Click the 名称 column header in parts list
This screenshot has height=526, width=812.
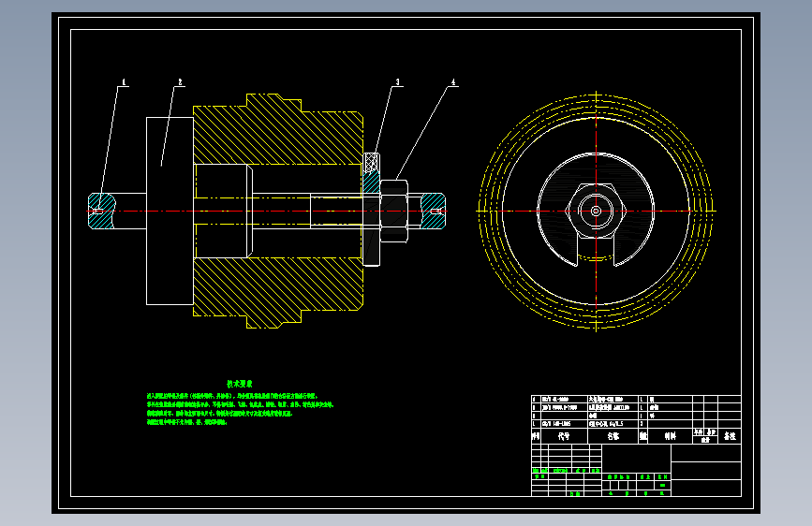coord(613,436)
